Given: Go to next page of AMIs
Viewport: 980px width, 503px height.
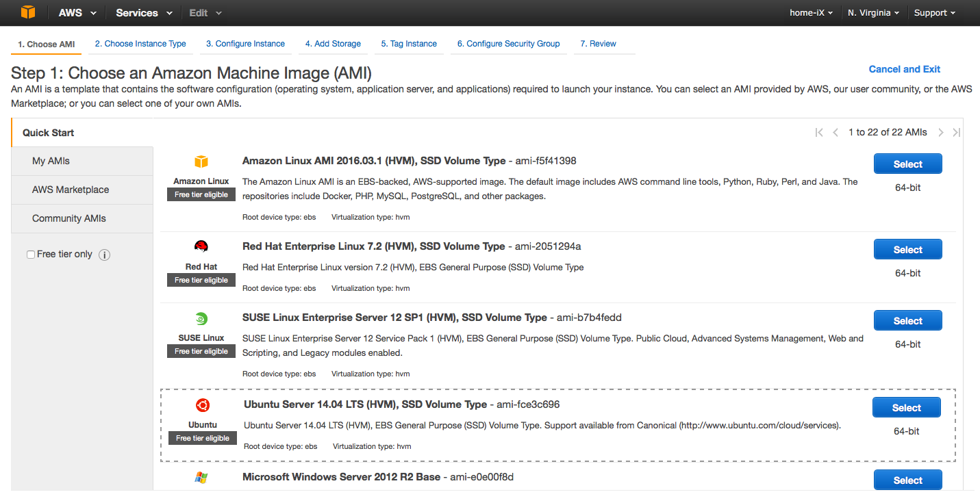Looking at the screenshot, I should coord(941,133).
